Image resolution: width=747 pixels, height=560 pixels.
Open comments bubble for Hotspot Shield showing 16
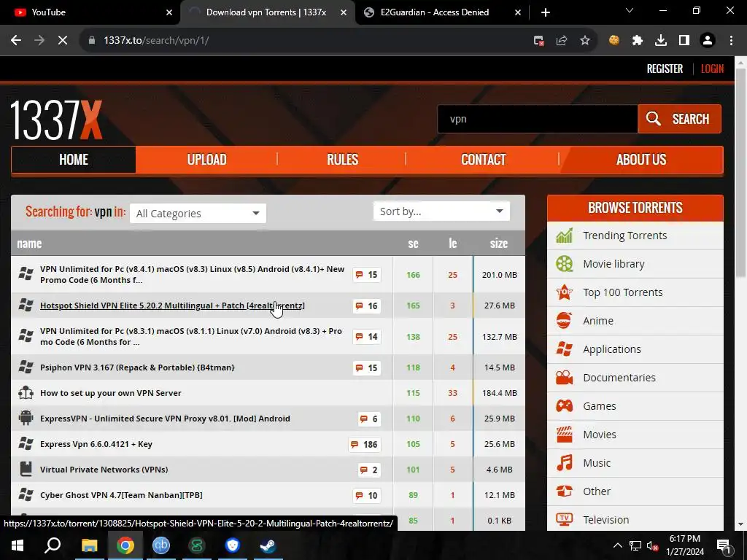coord(367,306)
